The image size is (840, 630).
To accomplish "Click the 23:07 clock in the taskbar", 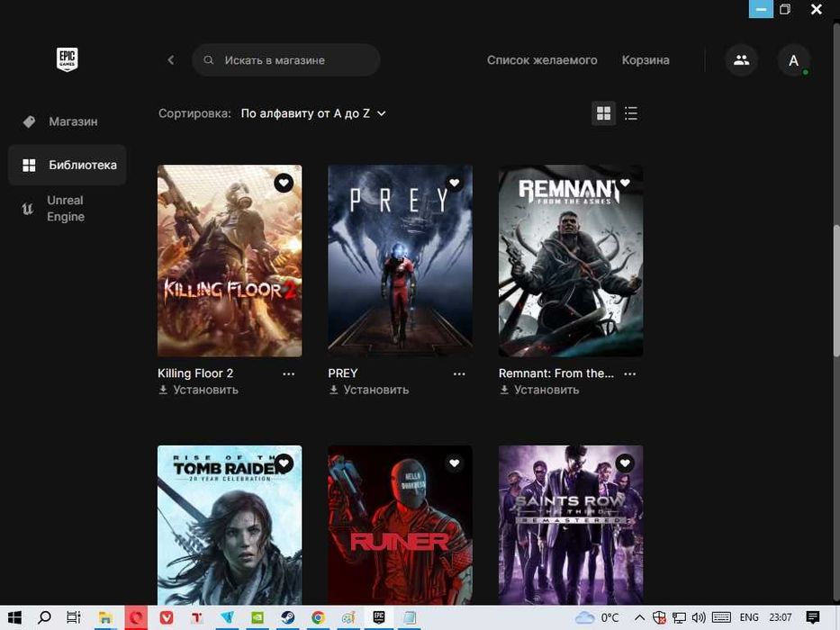I will coord(780,617).
